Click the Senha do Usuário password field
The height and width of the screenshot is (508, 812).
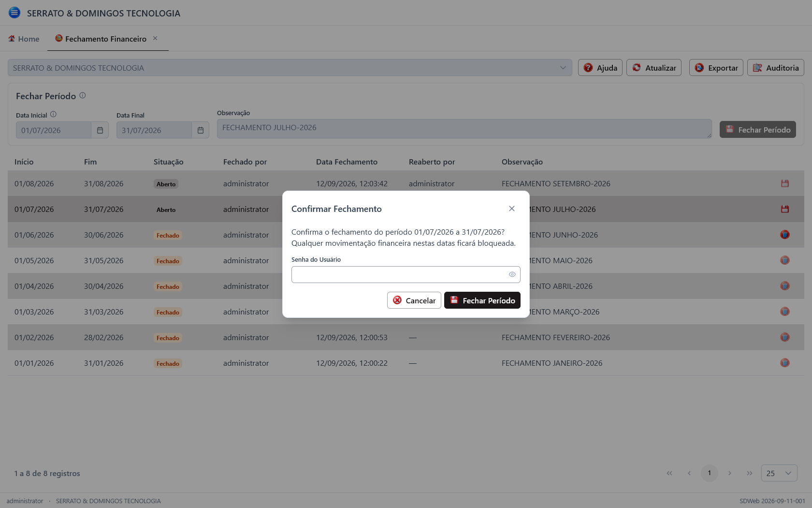click(406, 274)
